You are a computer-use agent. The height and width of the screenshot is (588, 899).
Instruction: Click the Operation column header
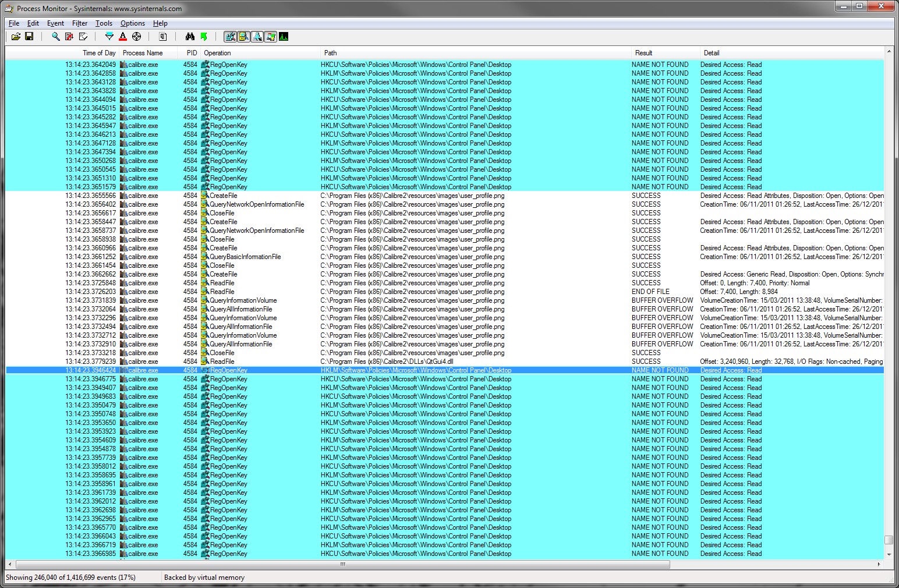pos(261,53)
